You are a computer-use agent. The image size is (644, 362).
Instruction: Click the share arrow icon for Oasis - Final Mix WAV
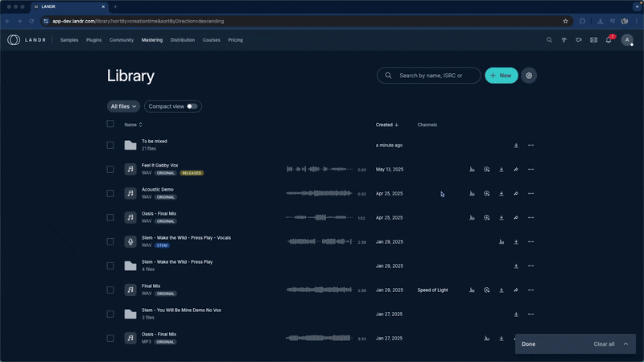(x=516, y=218)
